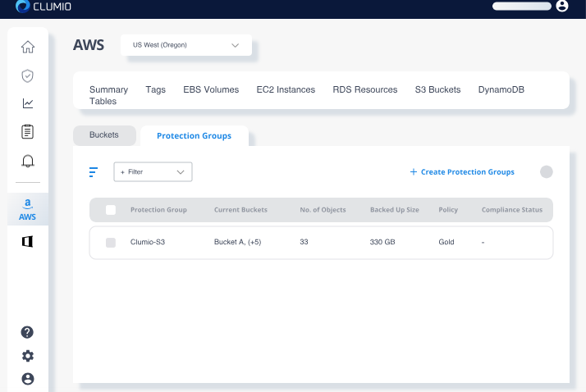Click the Current Buckets column header
Screen dimensions: 586x392
(240, 210)
